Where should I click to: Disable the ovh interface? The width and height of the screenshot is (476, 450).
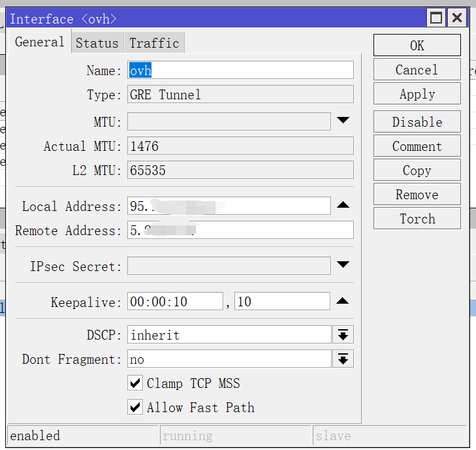[x=417, y=122]
